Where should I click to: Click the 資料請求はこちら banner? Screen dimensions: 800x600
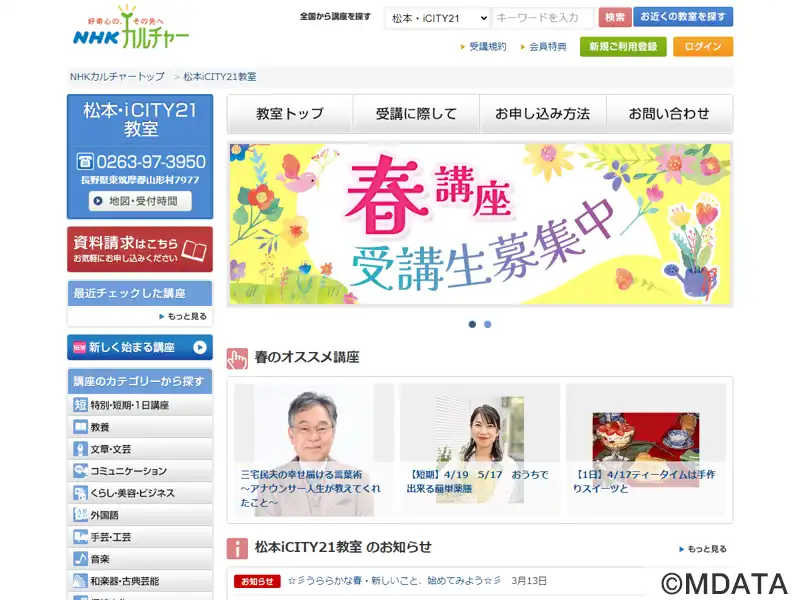tap(140, 249)
